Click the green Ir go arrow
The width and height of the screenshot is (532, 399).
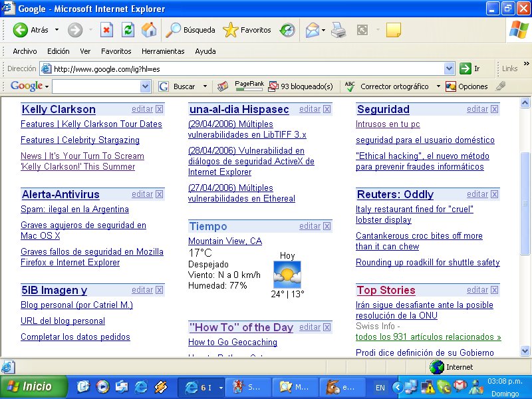465,68
